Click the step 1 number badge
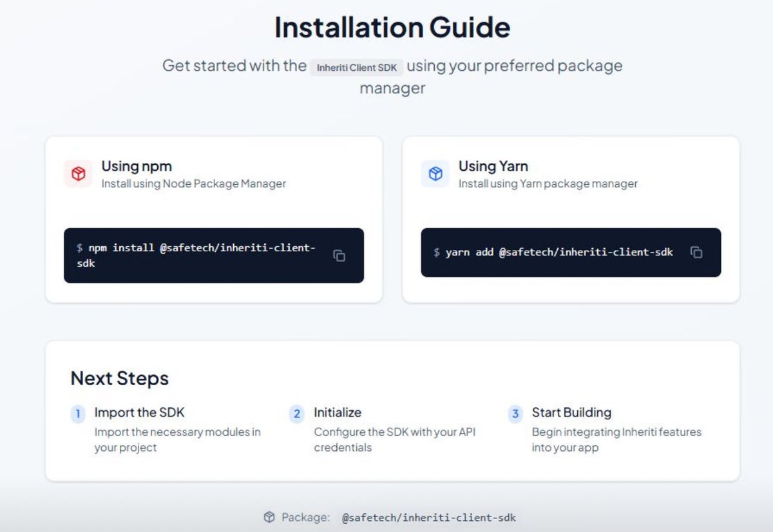Image resolution: width=773 pixels, height=532 pixels. click(78, 414)
